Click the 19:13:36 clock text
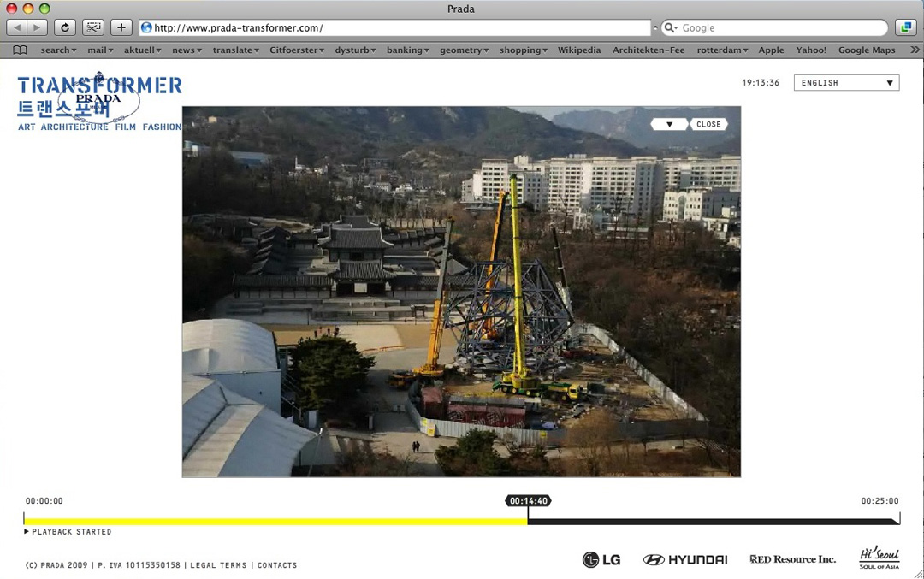 [x=761, y=82]
